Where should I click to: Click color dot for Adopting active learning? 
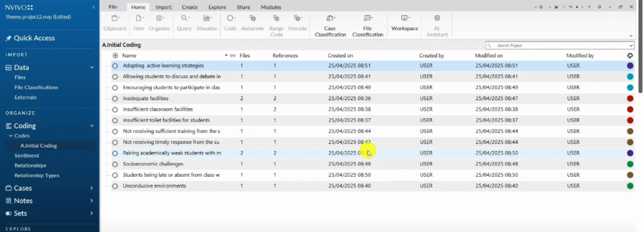(x=630, y=65)
